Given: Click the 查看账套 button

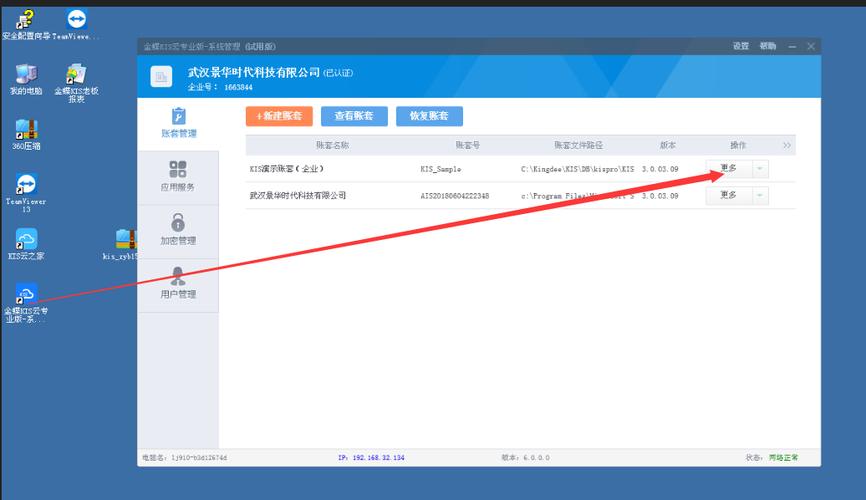Looking at the screenshot, I should [354, 116].
